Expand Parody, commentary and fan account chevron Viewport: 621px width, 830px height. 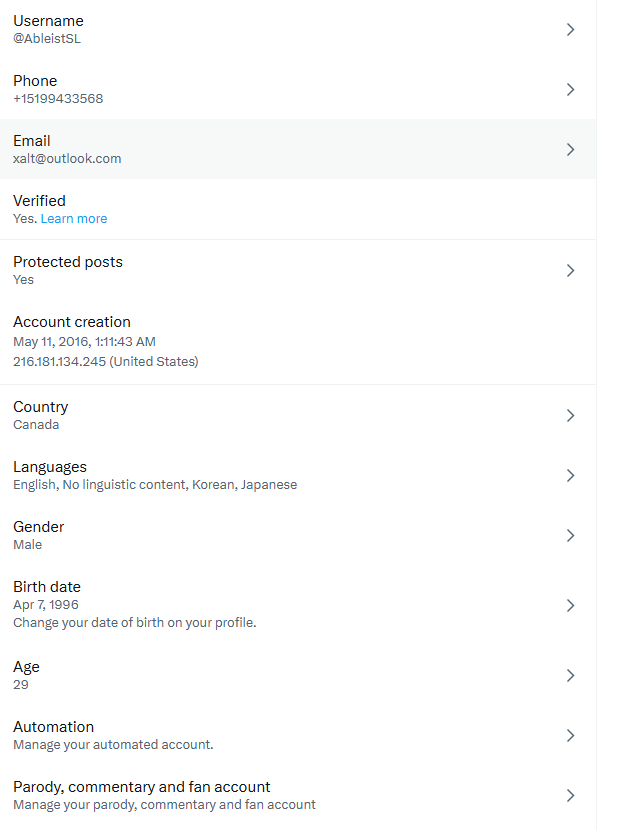tap(570, 795)
